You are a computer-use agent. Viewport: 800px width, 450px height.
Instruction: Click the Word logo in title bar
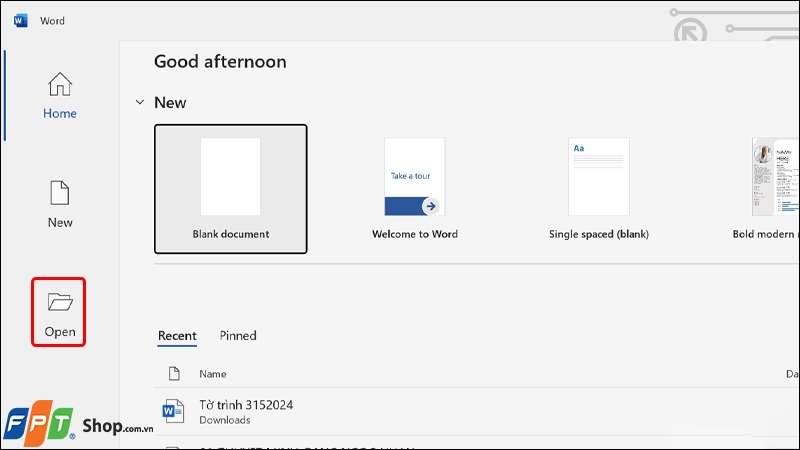[x=21, y=20]
